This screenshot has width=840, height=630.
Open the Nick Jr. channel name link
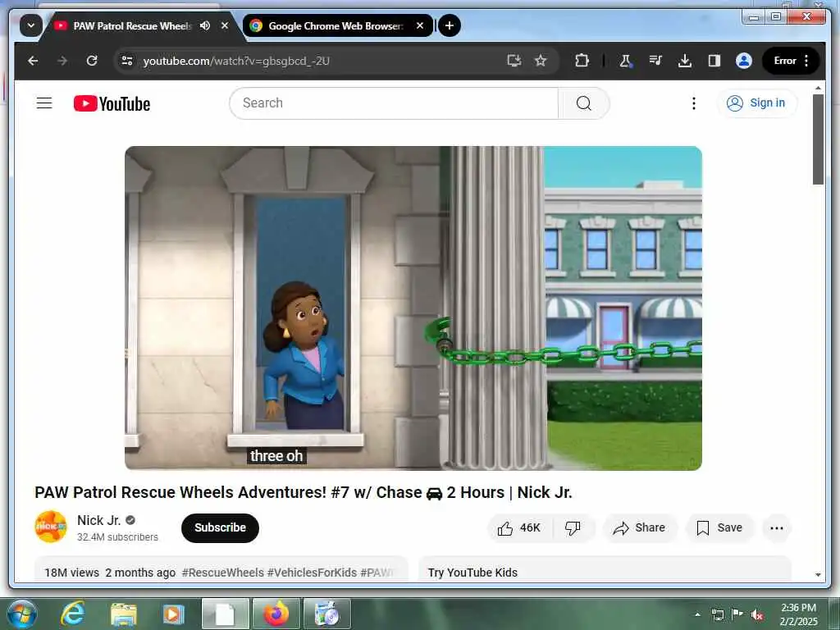pyautogui.click(x=98, y=520)
